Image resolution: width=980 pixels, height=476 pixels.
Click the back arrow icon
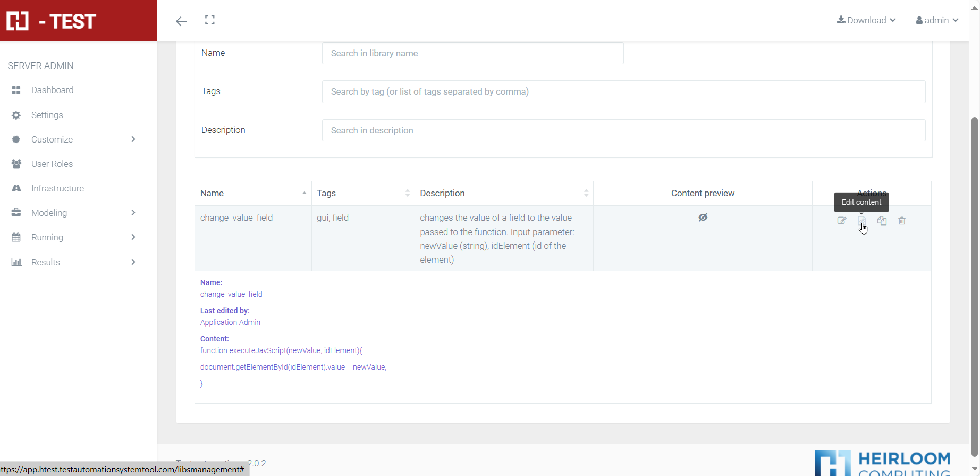point(181,21)
